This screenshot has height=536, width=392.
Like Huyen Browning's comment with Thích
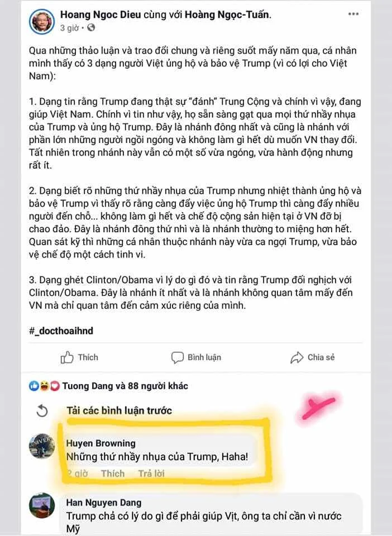[113, 473]
